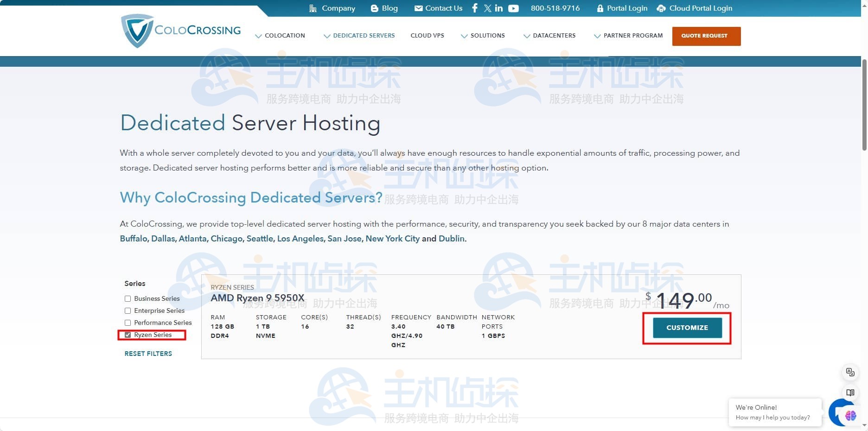The height and width of the screenshot is (431, 868).
Task: Open the New York City datacenter link
Action: pyautogui.click(x=392, y=239)
